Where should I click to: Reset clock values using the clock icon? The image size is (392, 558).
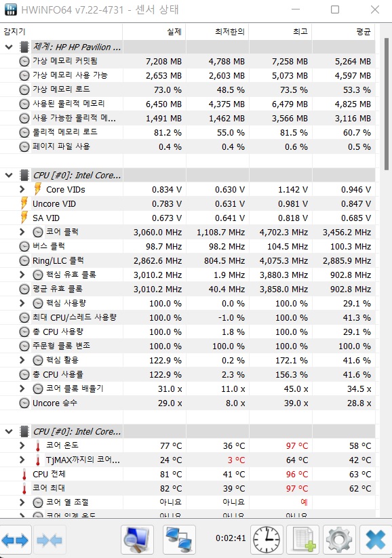click(267, 540)
